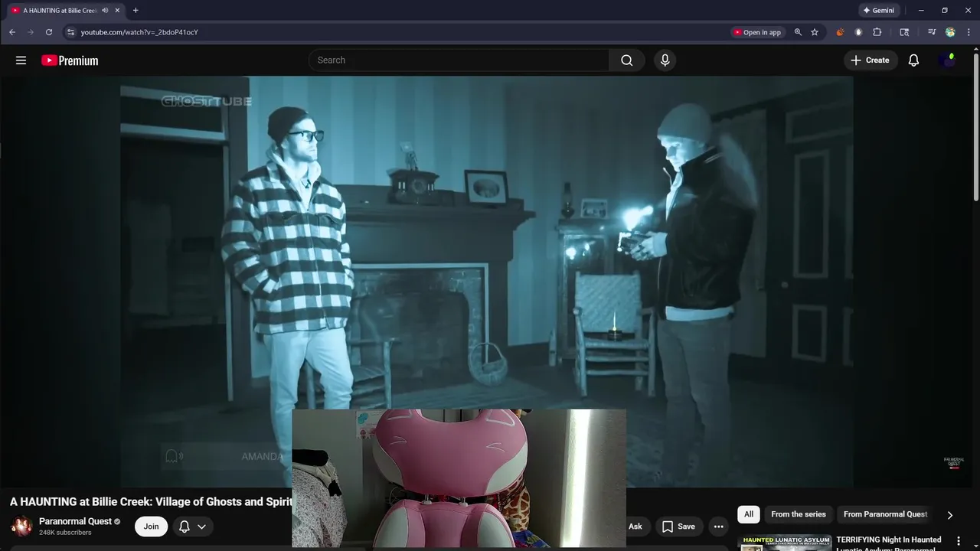Open the YouTube account avatar menu
Viewport: 980px width, 551px height.
pyautogui.click(x=948, y=60)
